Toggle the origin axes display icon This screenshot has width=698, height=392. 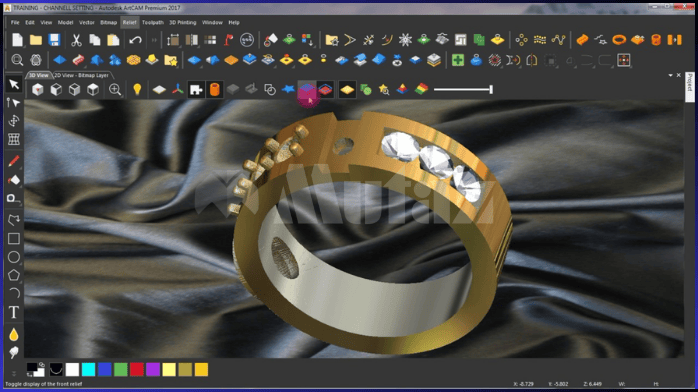pos(178,89)
